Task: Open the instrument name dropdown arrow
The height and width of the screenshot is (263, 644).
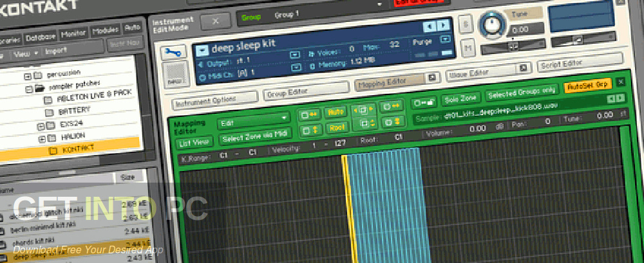Action: point(202,50)
